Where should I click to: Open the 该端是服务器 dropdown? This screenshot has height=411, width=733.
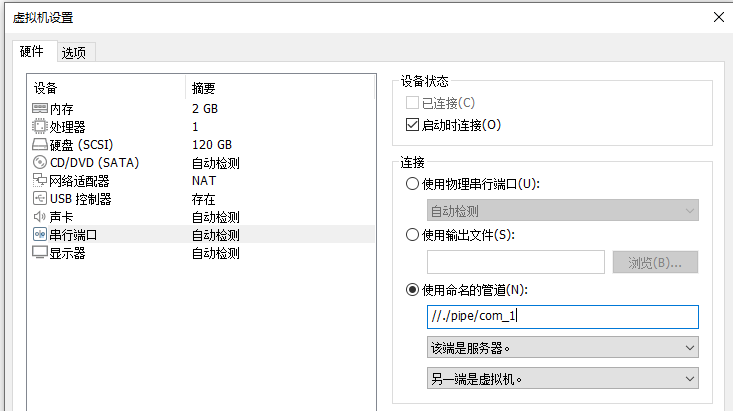coord(561,347)
